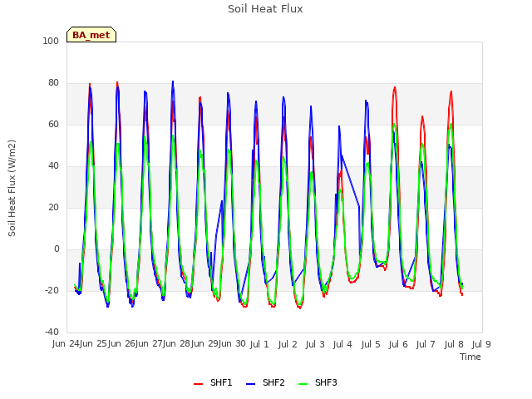The image size is (532, 399).
Task: Click the Jul 6 x-axis date label
Action: pyautogui.click(x=398, y=344)
